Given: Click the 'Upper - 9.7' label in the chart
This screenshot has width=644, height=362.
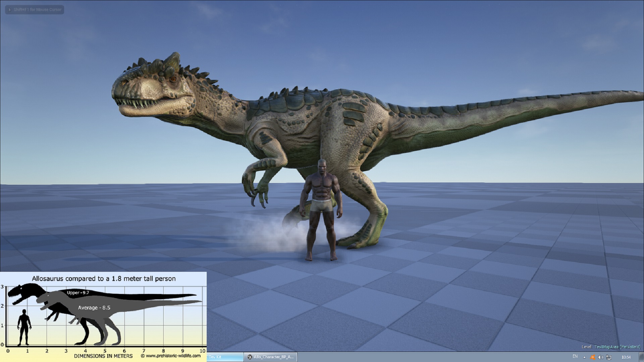Looking at the screenshot, I should 78,293.
